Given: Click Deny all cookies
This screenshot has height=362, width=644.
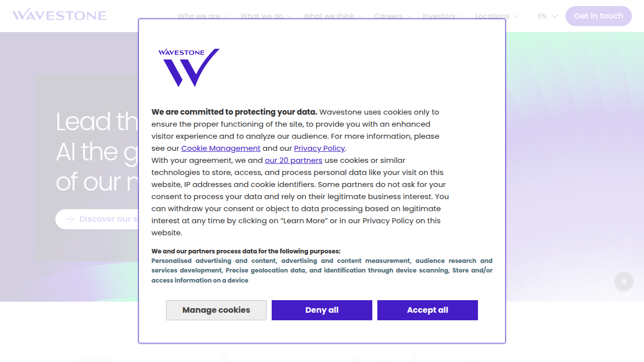Looking at the screenshot, I should click(322, 310).
